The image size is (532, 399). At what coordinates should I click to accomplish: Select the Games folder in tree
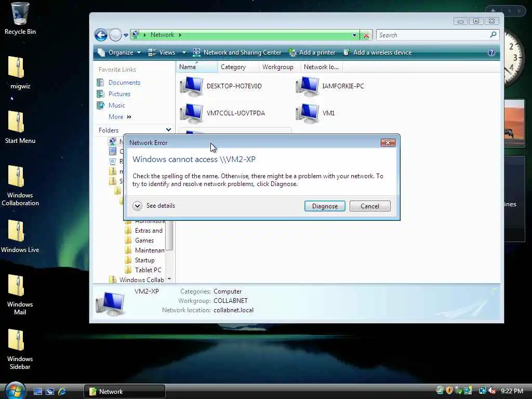pyautogui.click(x=139, y=241)
